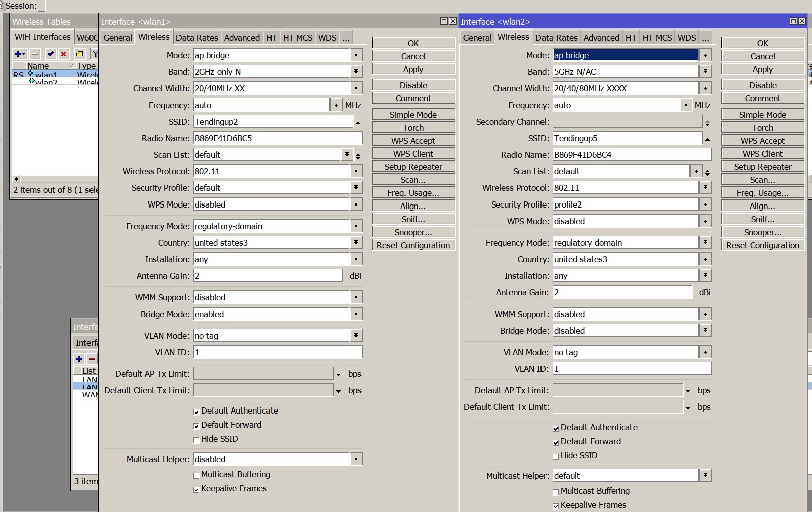Open the Band dropdown for wlan2

point(705,71)
